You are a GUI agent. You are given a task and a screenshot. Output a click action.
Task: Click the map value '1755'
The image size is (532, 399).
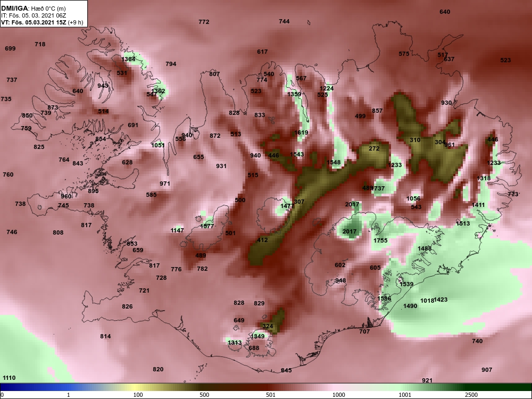[x=380, y=240]
